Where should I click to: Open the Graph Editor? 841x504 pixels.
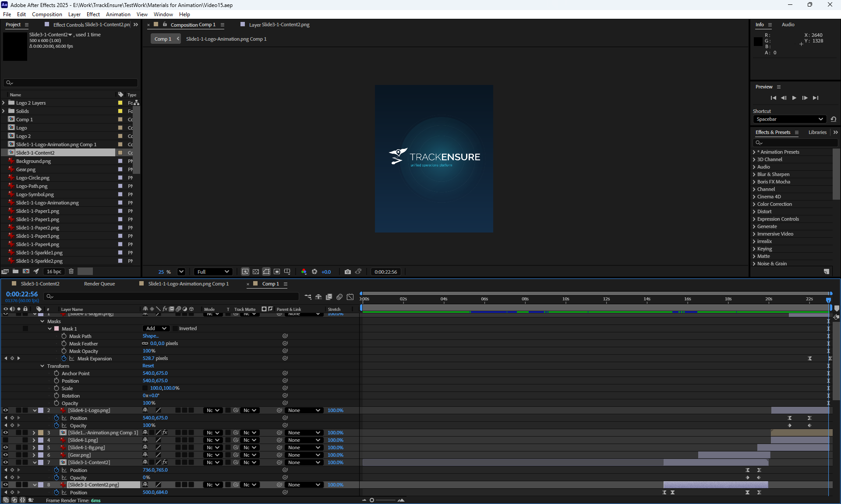(350, 297)
